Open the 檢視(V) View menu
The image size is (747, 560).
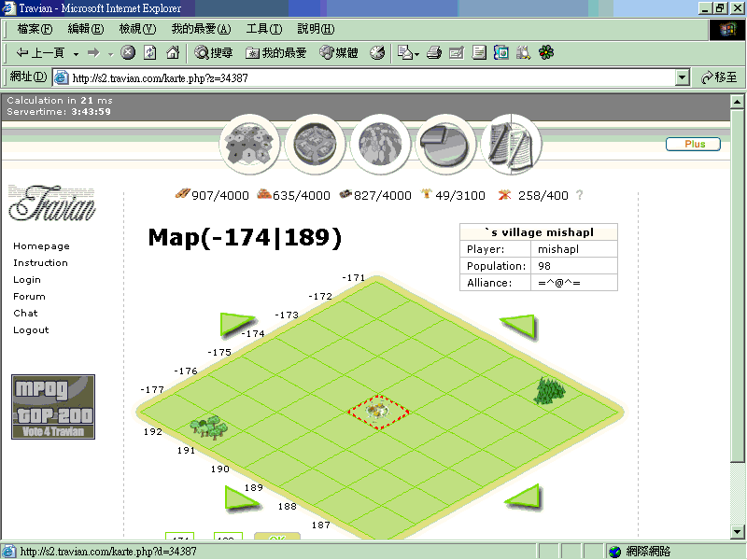tap(137, 29)
